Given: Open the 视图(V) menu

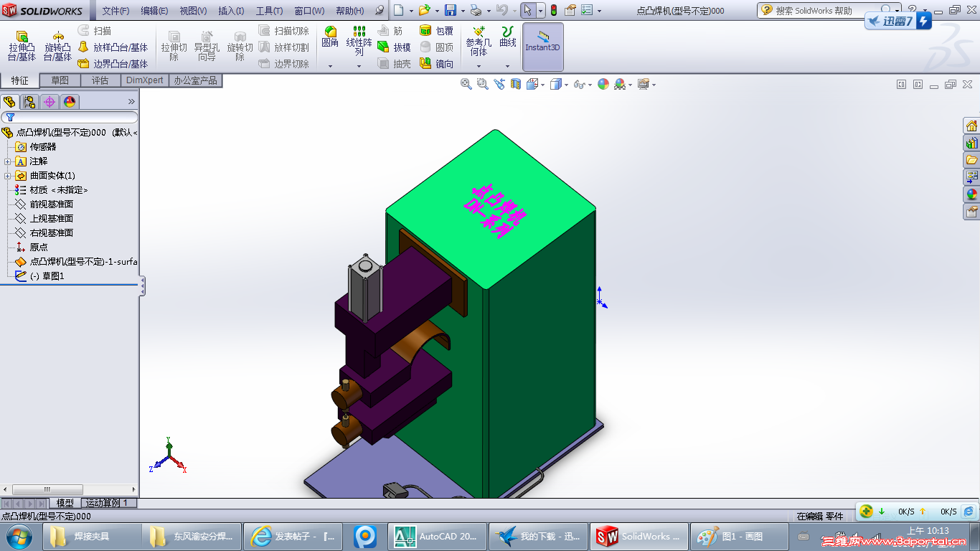Looking at the screenshot, I should click(x=193, y=11).
